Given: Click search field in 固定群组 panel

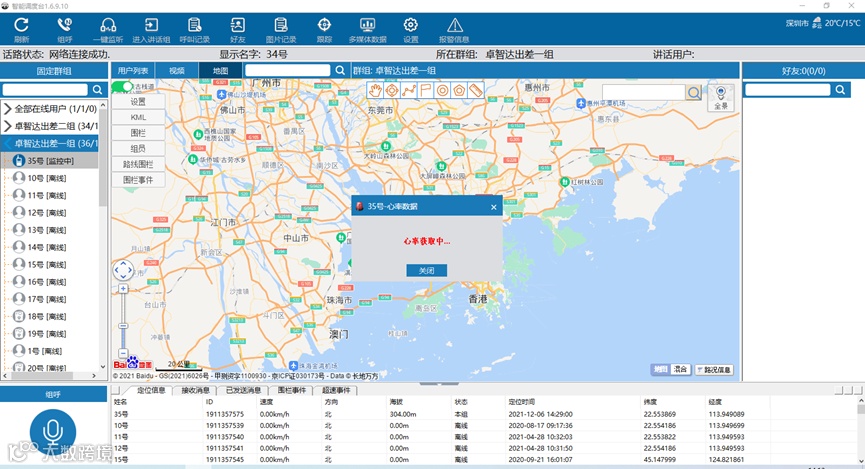Looking at the screenshot, I should pos(45,89).
